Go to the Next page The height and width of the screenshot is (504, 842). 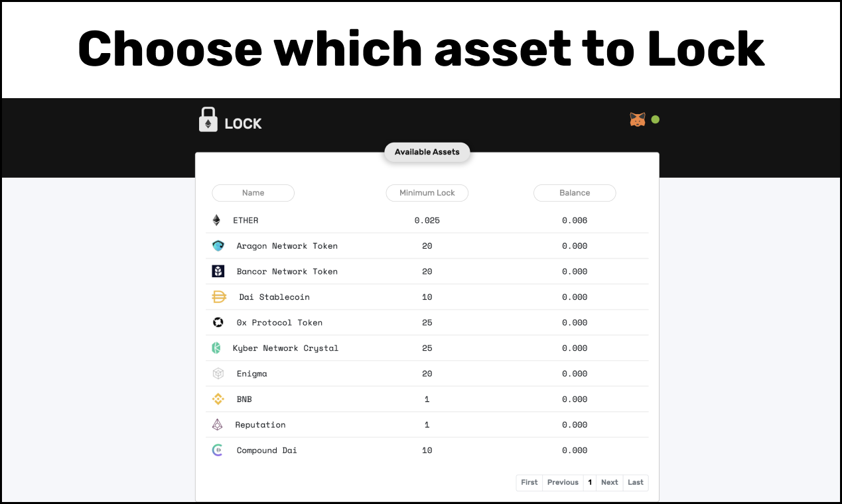[609, 482]
